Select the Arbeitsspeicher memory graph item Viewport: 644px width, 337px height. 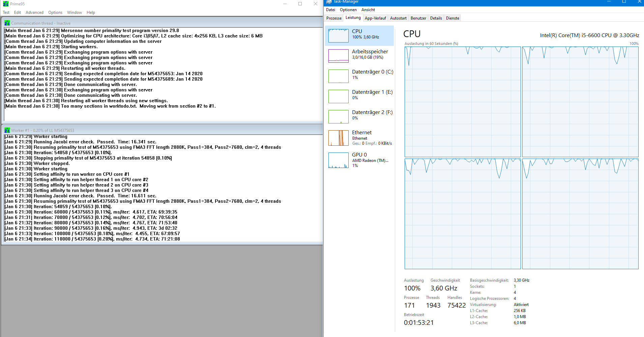pyautogui.click(x=359, y=56)
